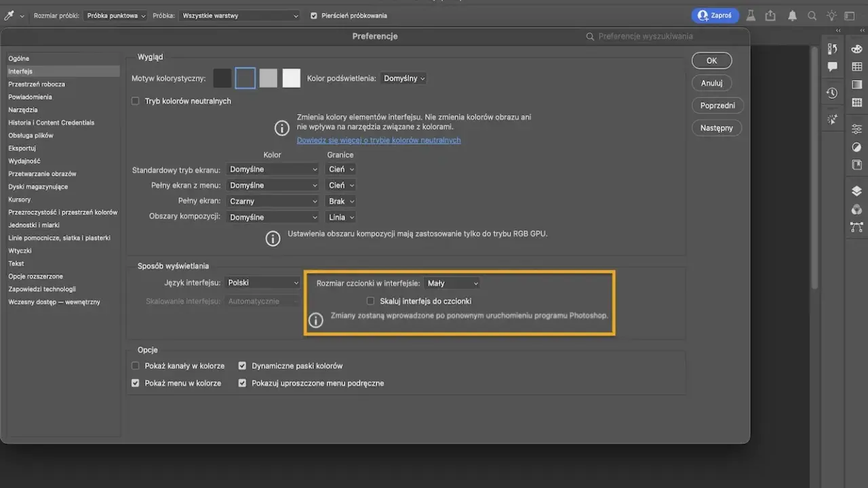Select Zapowiedzi technologii category
The height and width of the screenshot is (488, 868).
click(x=42, y=289)
